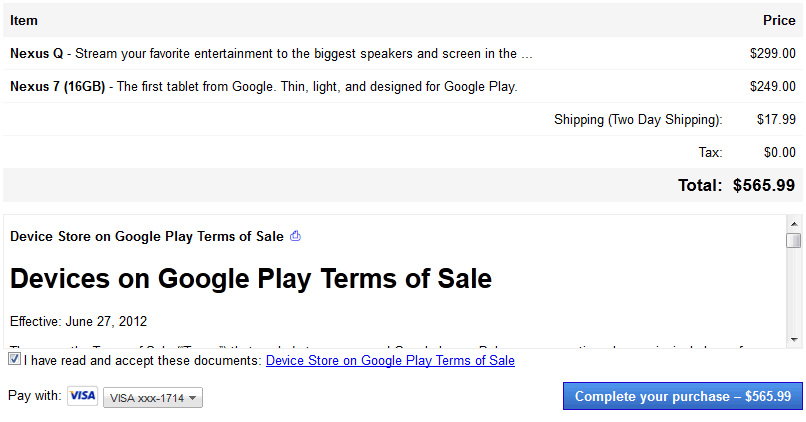
Task: Click the Effective June 27, 2012 text
Action: (x=78, y=322)
